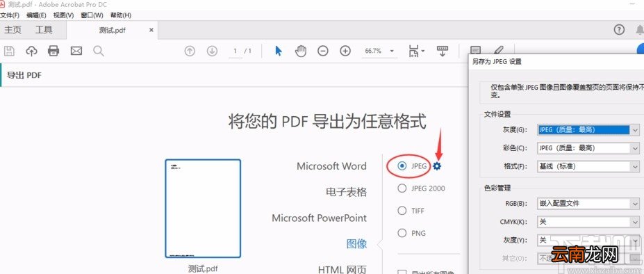Open the 编辑(E) menu

pyautogui.click(x=36, y=15)
